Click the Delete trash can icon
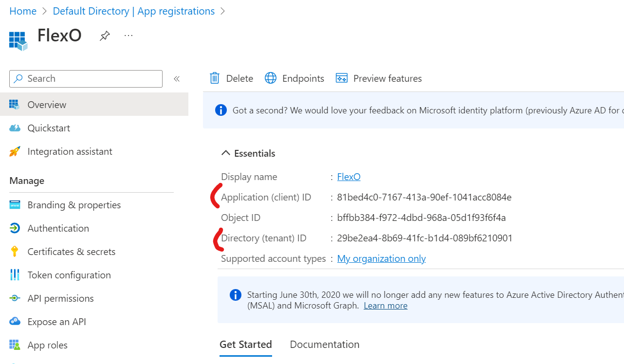 point(215,78)
